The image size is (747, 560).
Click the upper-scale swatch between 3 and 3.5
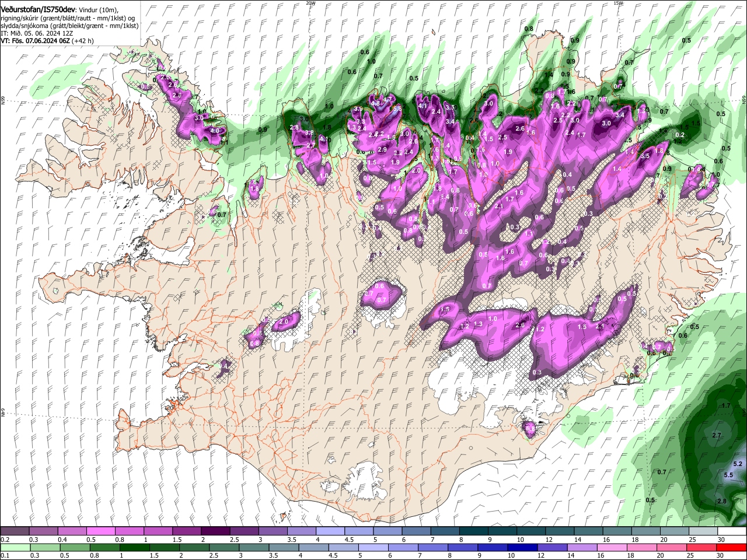273,531
